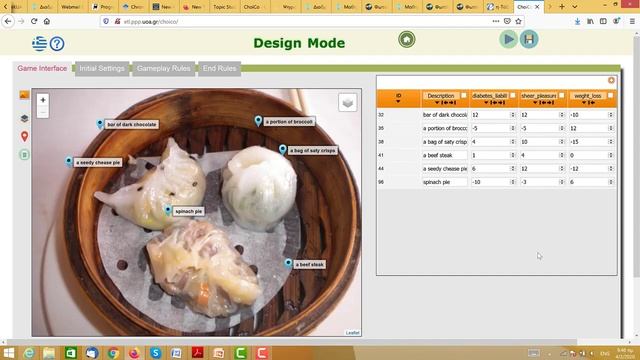Open the Initial Settings tab

pos(102,69)
